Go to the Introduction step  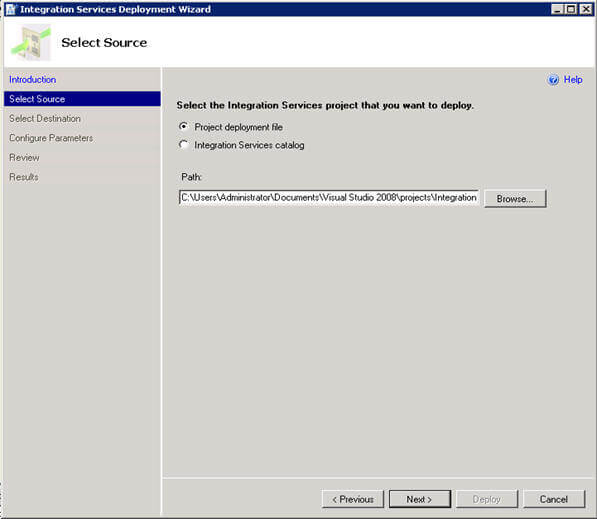pos(32,80)
